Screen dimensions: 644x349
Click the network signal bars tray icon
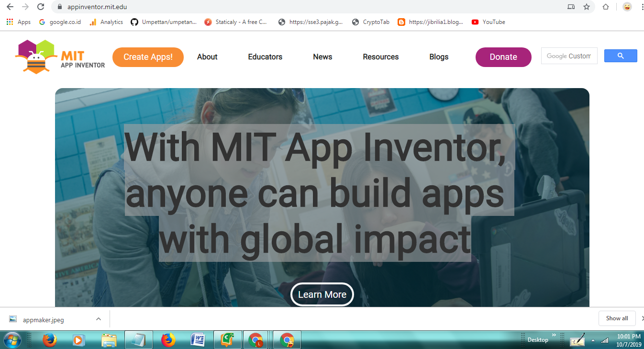click(x=605, y=340)
